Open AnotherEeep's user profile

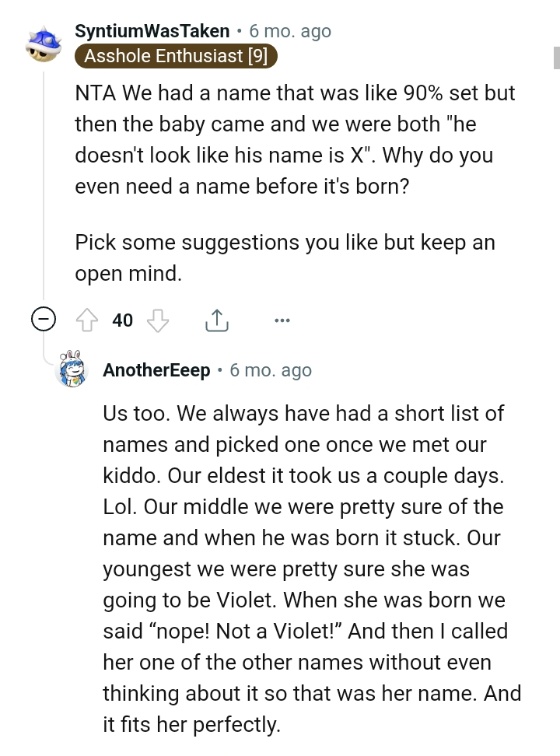(156, 370)
